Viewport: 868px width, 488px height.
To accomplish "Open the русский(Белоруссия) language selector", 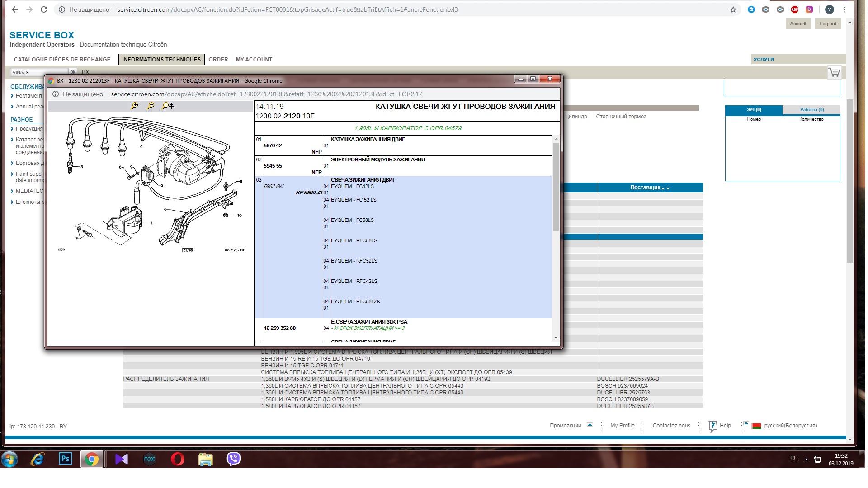I will pyautogui.click(x=790, y=426).
